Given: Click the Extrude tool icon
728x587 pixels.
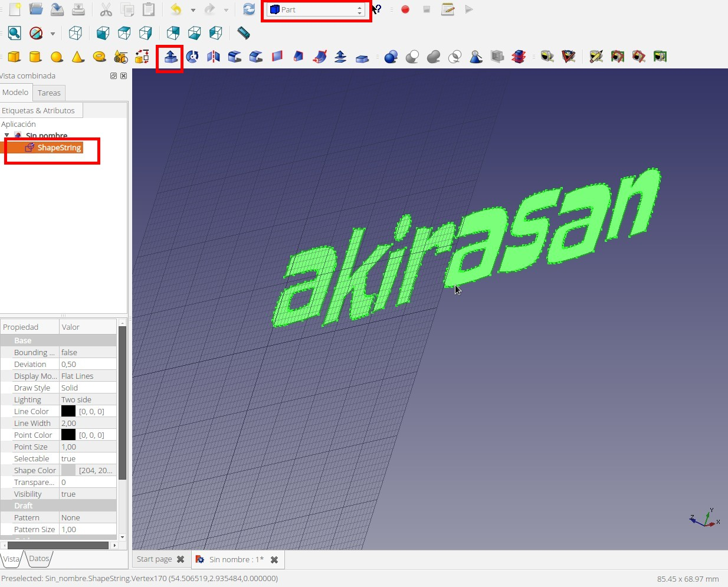Looking at the screenshot, I should click(x=170, y=57).
